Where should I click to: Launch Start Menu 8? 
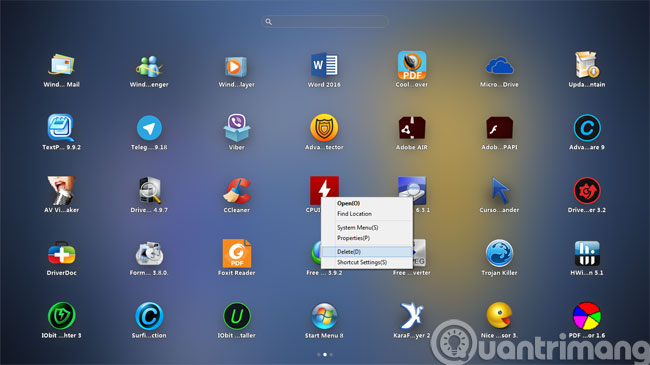point(324,316)
